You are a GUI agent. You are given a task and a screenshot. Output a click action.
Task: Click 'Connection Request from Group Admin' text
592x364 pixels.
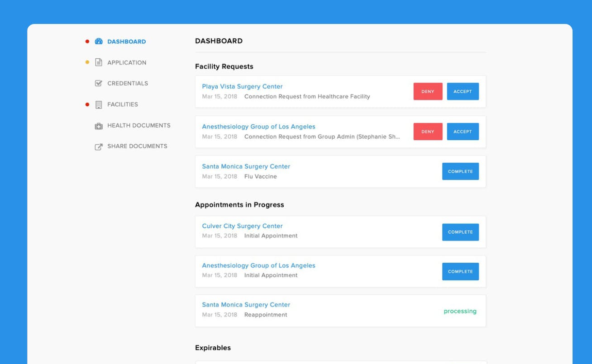pos(322,137)
